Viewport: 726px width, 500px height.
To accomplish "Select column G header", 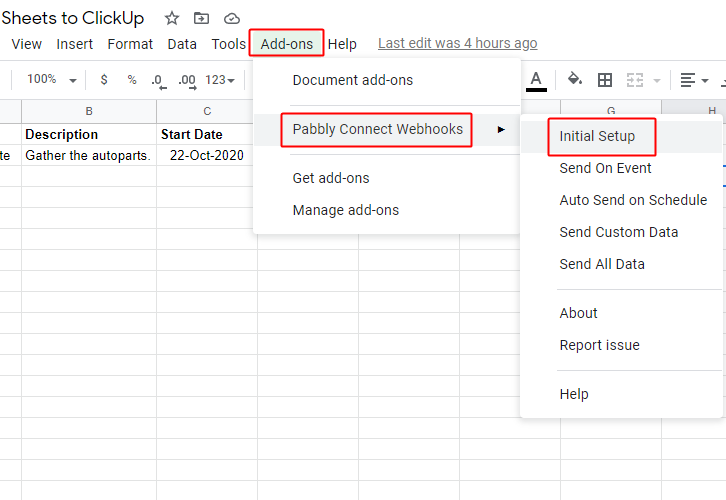I will (x=611, y=108).
